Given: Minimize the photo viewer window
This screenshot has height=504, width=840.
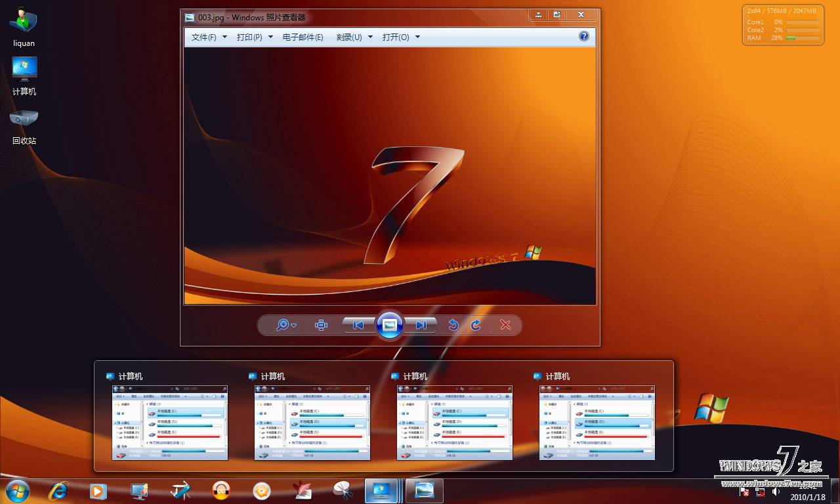Looking at the screenshot, I should 539,14.
